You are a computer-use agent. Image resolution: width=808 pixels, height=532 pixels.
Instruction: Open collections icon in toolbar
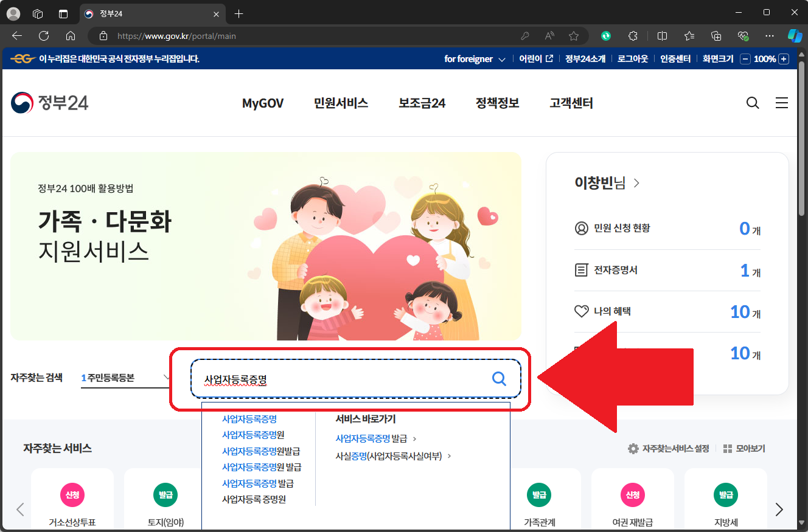[x=716, y=36]
